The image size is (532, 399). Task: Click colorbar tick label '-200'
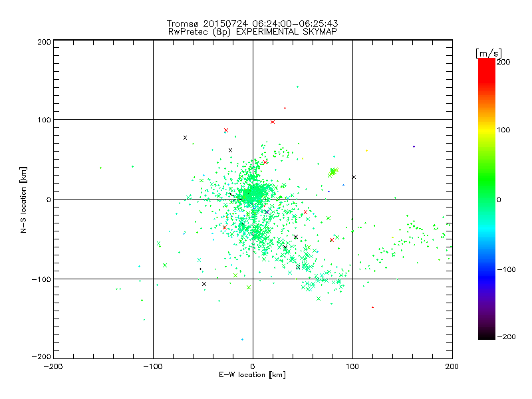coord(507,336)
